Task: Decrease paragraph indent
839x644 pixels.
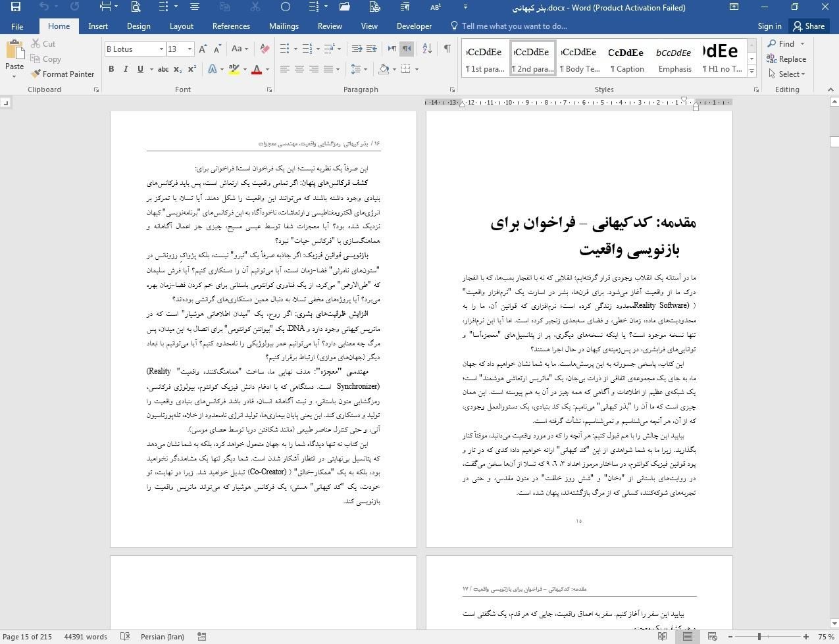Action: [357, 49]
